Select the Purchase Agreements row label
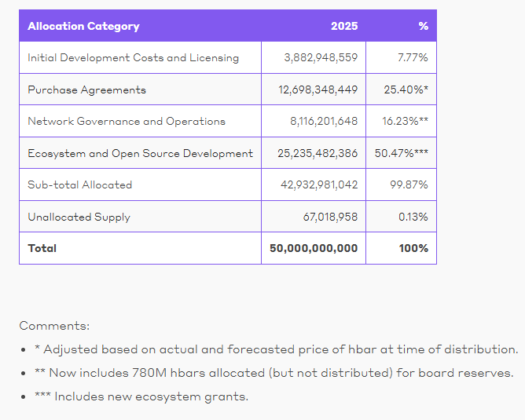Screen dimensions: 525x420 [x=86, y=90]
